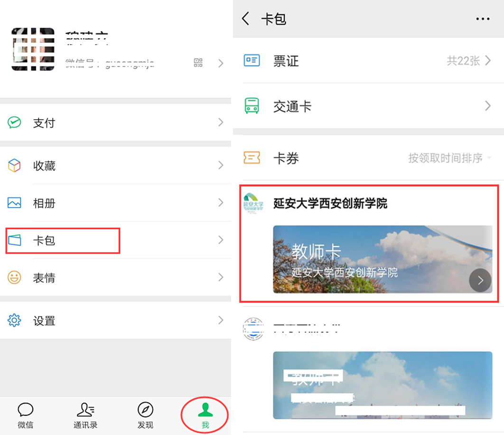Open the second blurred card image
Image resolution: width=504 pixels, height=435 pixels.
tap(383, 385)
